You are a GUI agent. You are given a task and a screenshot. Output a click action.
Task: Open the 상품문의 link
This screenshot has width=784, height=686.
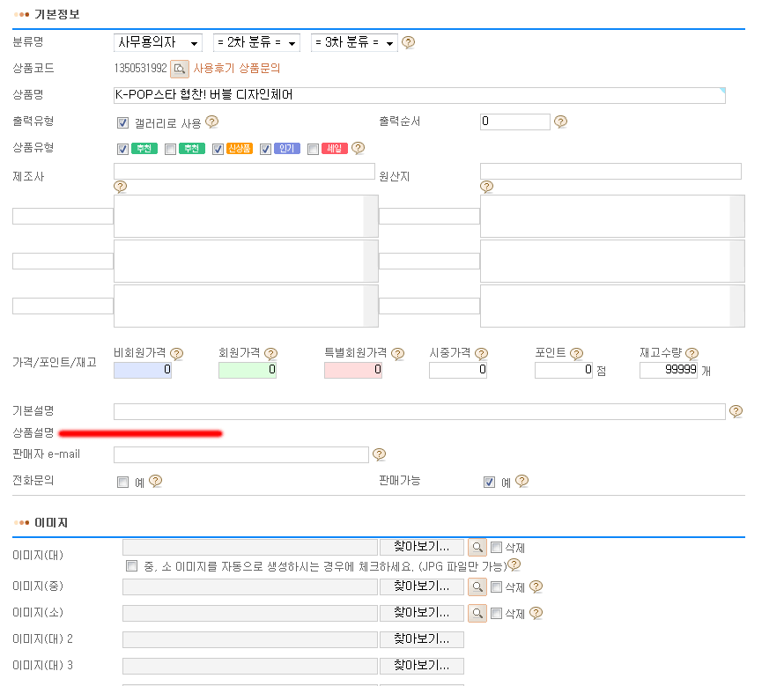pos(259,69)
